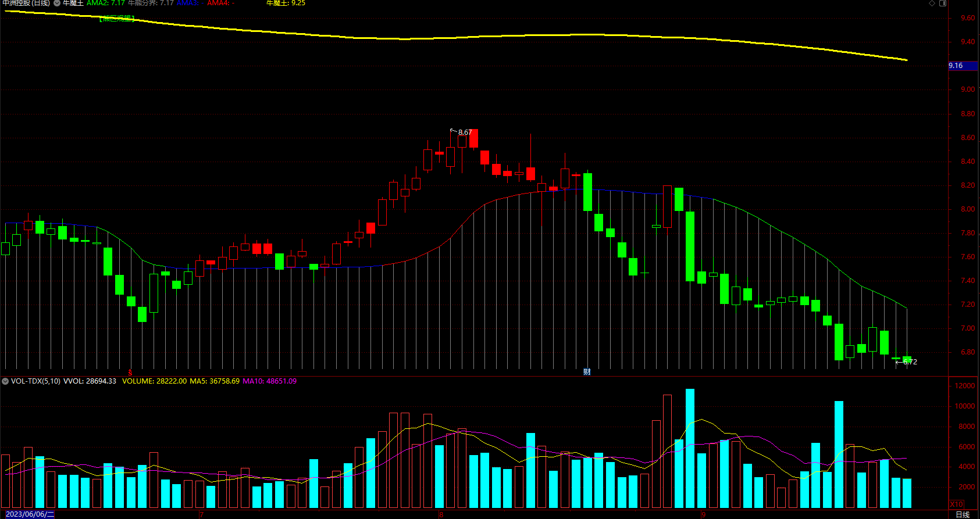Click the X10 volume scale multiplier
The image size is (980, 519).
click(x=956, y=504)
